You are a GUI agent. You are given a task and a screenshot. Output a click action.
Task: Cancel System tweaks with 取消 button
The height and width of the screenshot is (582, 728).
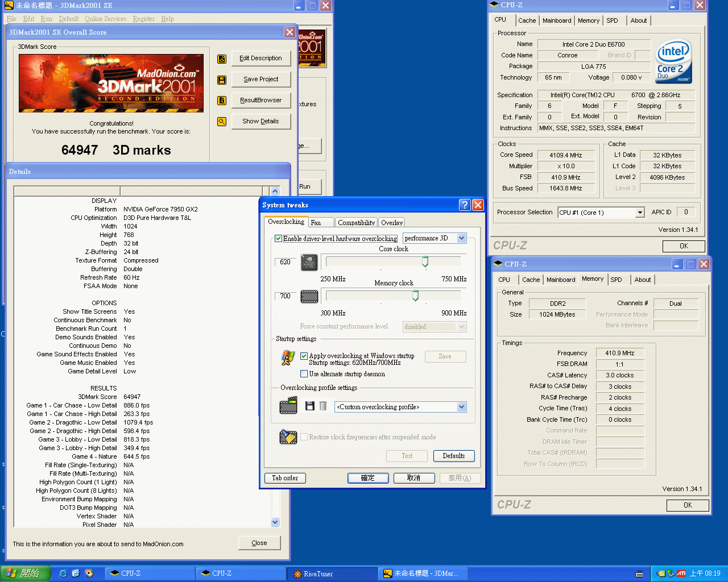[414, 479]
